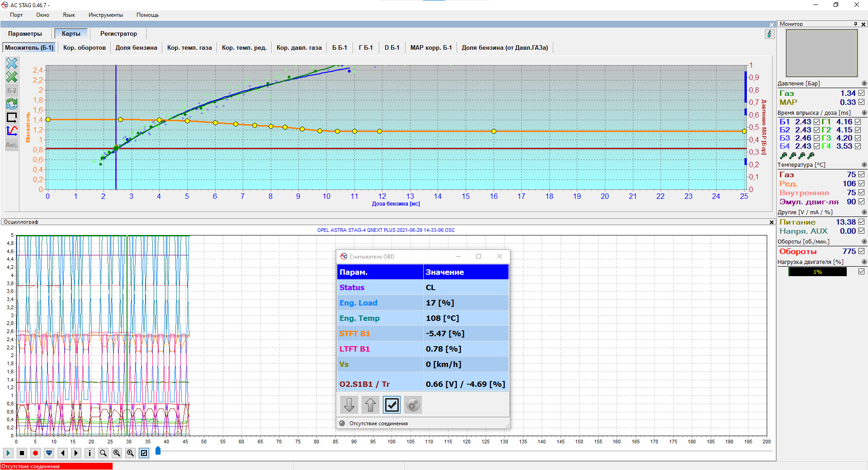Image resolution: width=868 pixels, height=470 pixels.
Task: Click the red curve axes graph icon
Action: (x=12, y=131)
